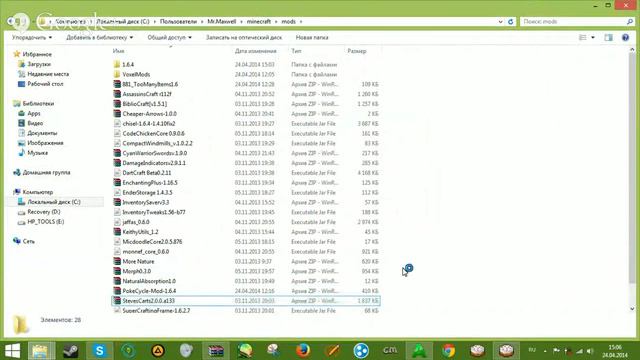
Task: Select SuperCraftingFrame jar file
Action: [x=156, y=311]
